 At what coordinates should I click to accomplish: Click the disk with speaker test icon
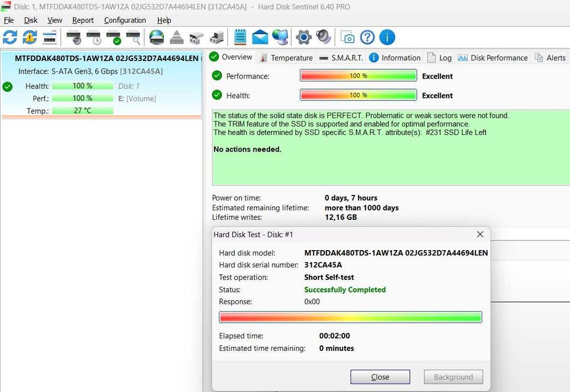pyautogui.click(x=74, y=37)
